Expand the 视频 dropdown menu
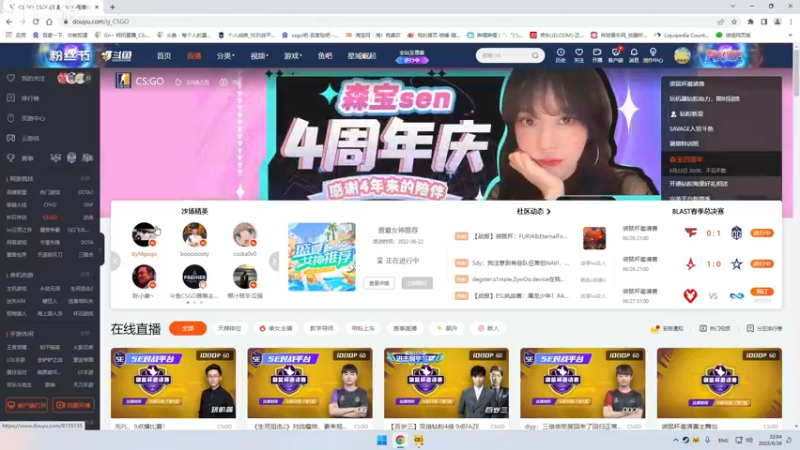Image resolution: width=800 pixels, height=450 pixels. pos(259,56)
